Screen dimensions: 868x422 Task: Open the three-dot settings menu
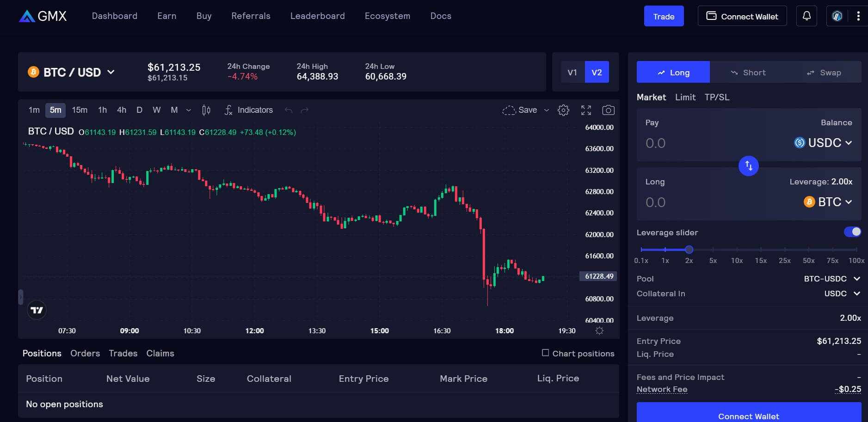[858, 16]
